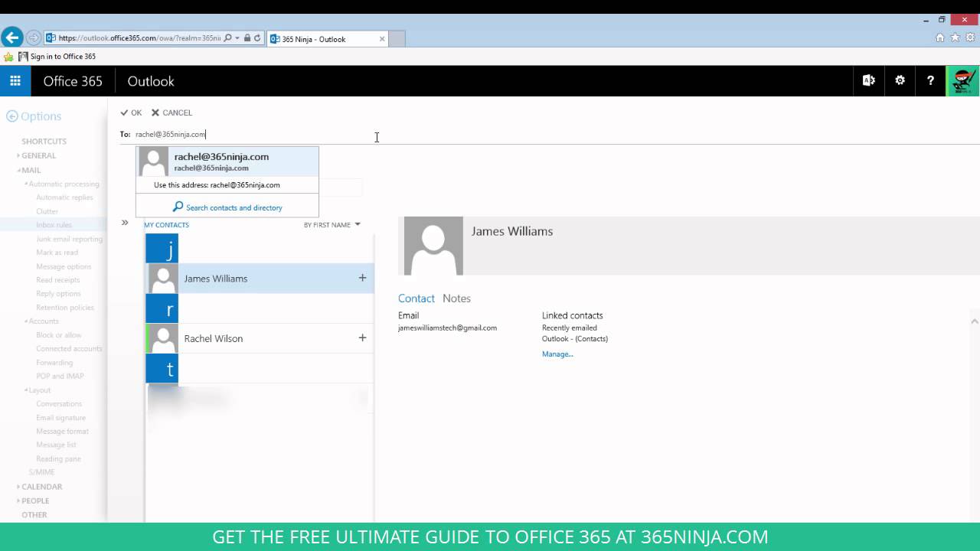Confirm with the OK button
Viewport: 980px width, 551px height.
(x=131, y=112)
